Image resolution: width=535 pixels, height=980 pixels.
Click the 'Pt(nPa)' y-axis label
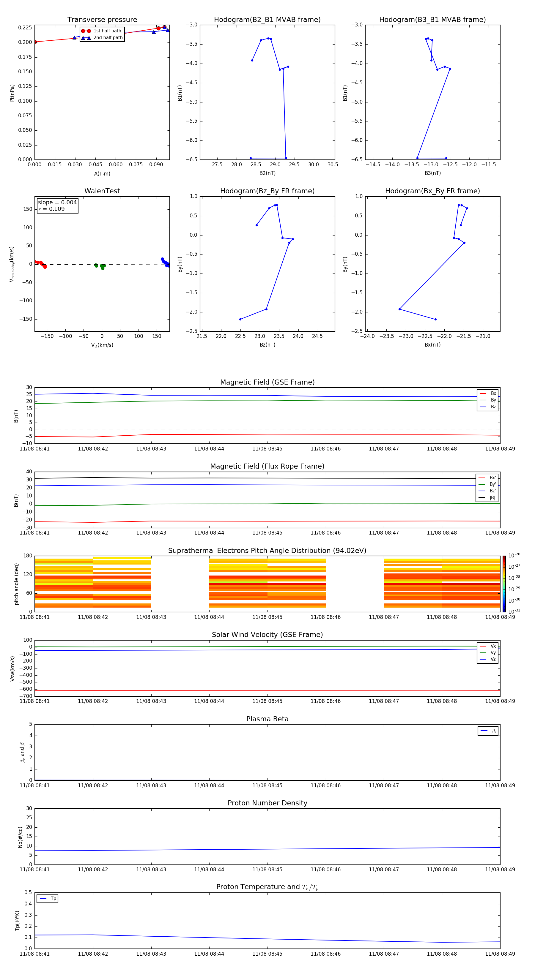coord(12,93)
